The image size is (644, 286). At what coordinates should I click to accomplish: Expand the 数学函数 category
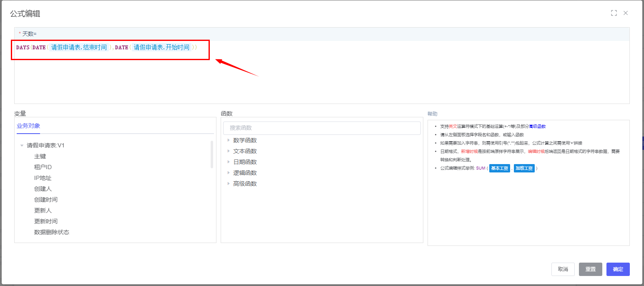229,140
